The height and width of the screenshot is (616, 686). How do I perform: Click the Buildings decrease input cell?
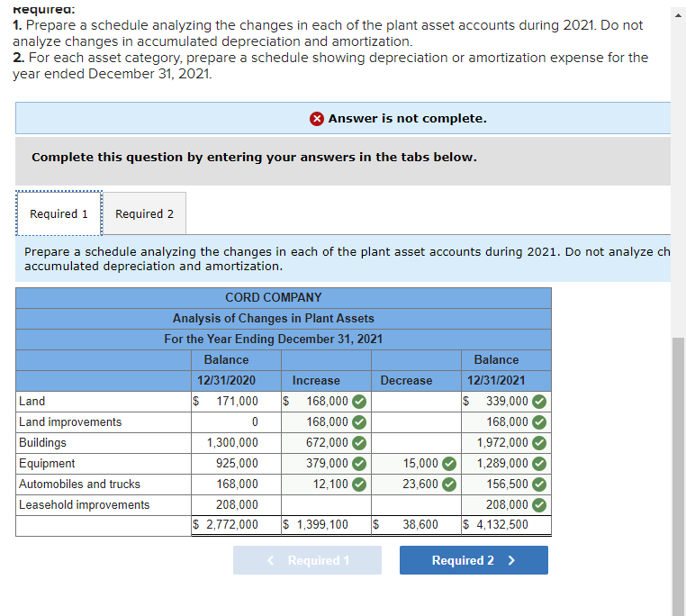(416, 443)
